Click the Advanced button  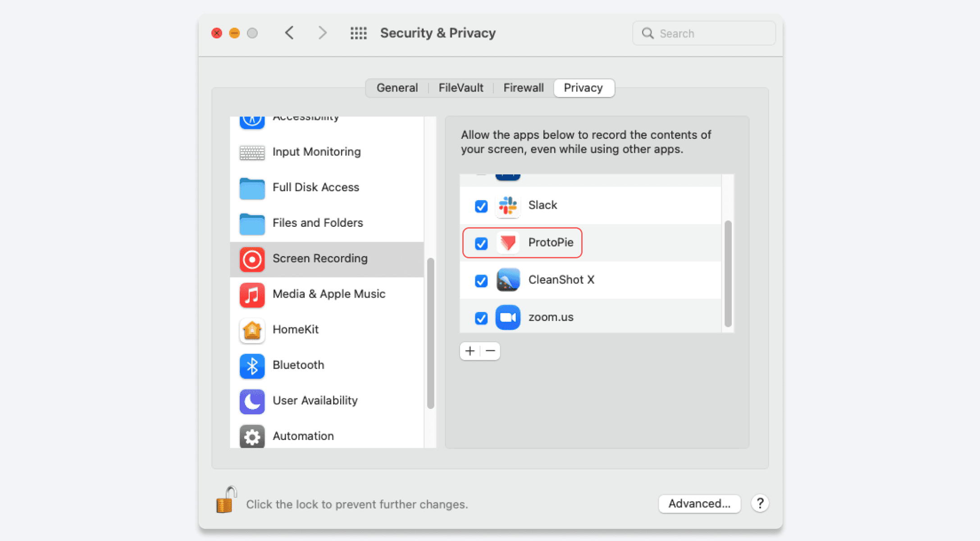tap(699, 504)
